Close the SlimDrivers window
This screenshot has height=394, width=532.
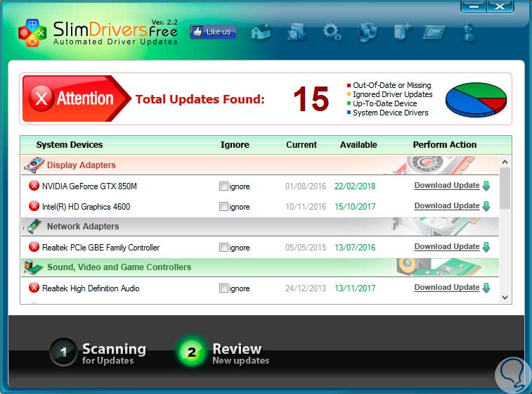pos(500,6)
